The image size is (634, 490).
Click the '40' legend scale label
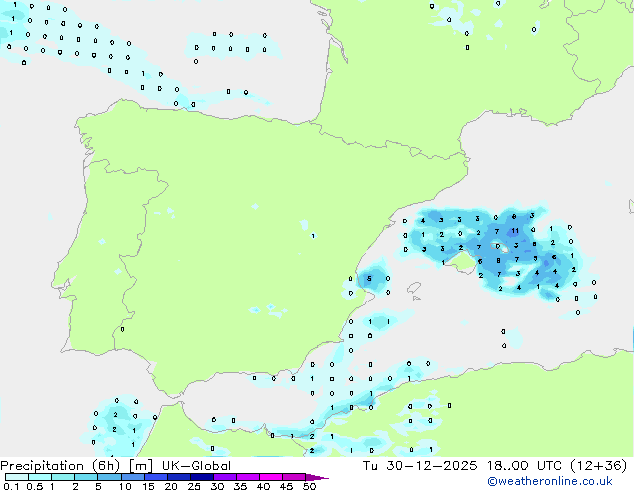pyautogui.click(x=263, y=486)
